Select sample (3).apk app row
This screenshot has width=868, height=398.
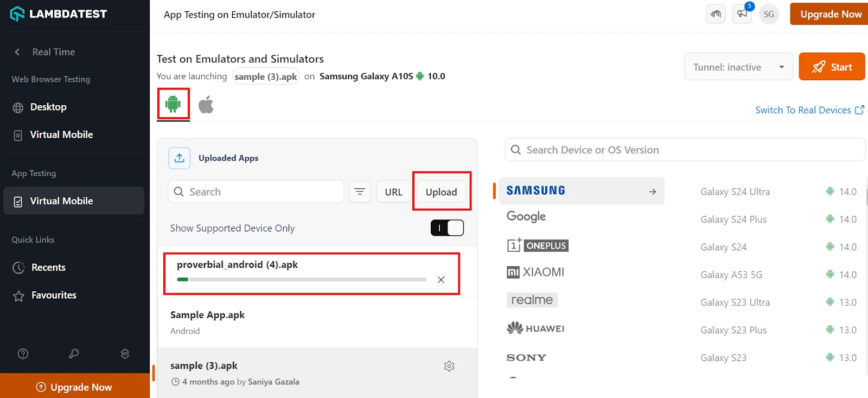point(317,373)
